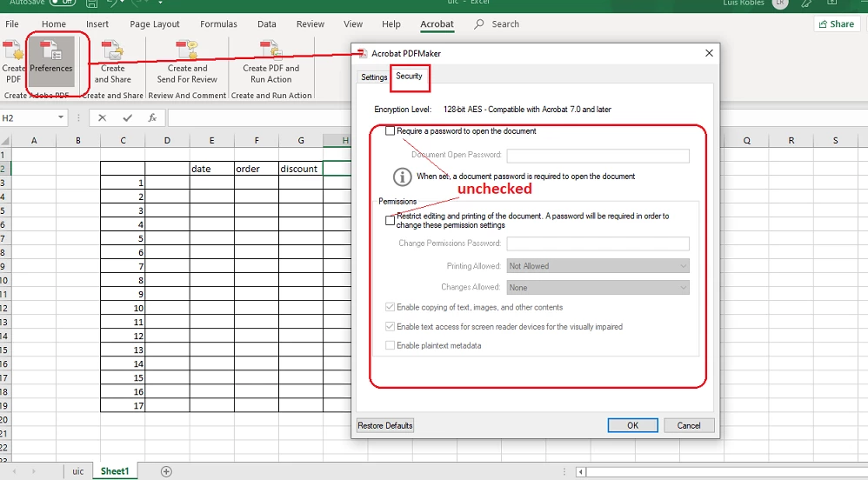Image resolution: width=868 pixels, height=480 pixels.
Task: Click the cell containing "date"
Action: pos(211,169)
